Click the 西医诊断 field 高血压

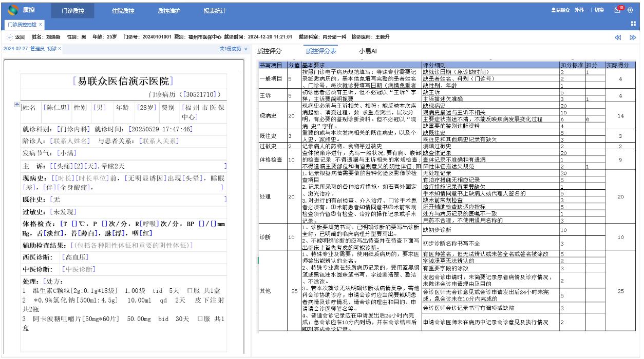coord(75,257)
